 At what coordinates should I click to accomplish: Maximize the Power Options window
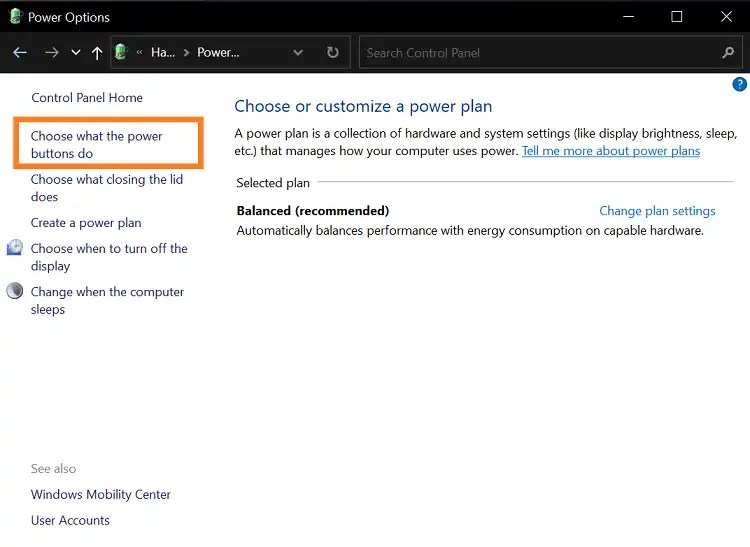(676, 17)
